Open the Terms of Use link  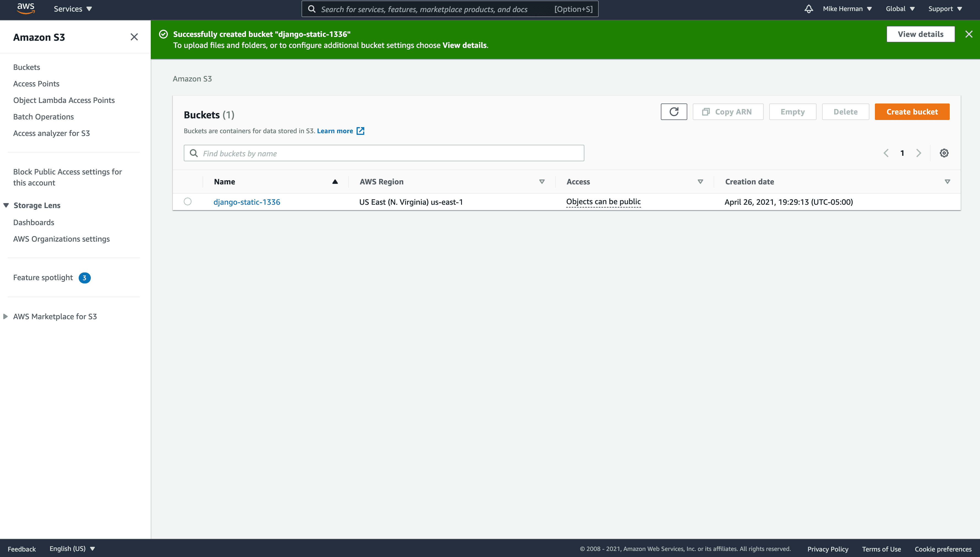[881, 549]
